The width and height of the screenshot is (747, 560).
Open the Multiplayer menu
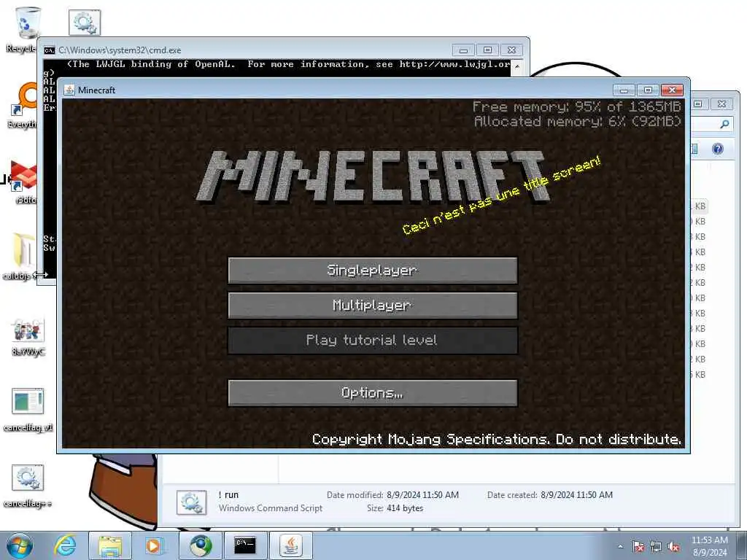[x=373, y=306]
